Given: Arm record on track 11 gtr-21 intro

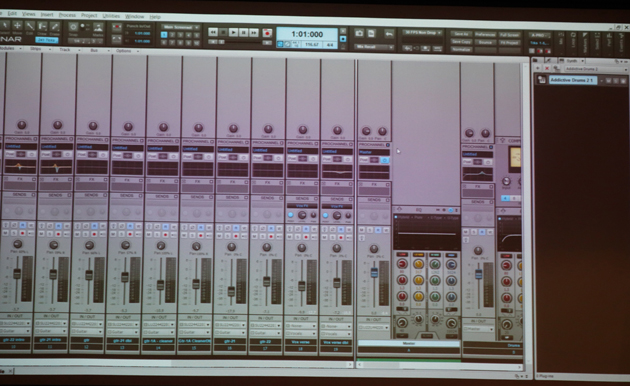Looking at the screenshot, I should point(58,234).
